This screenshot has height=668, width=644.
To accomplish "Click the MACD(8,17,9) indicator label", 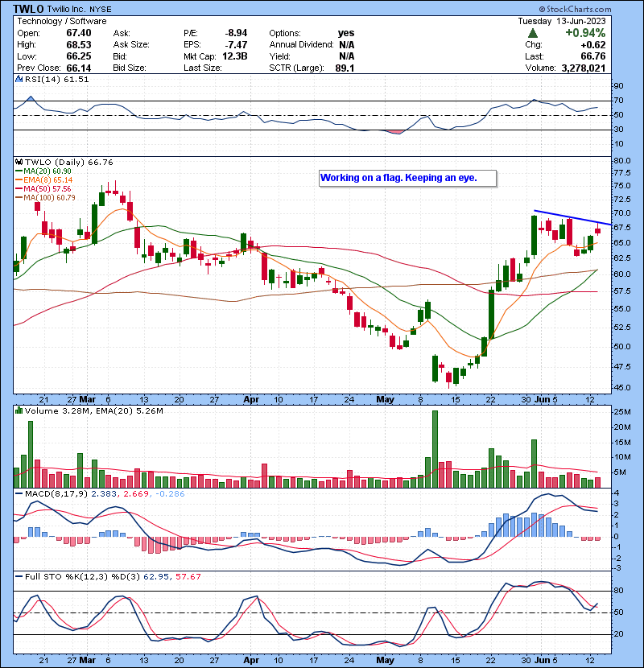I will point(56,494).
